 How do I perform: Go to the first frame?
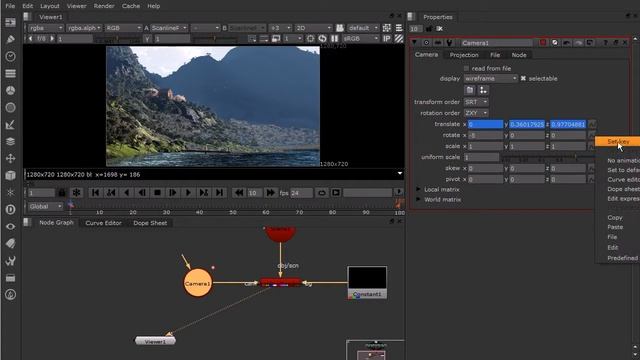pyautogui.click(x=95, y=193)
